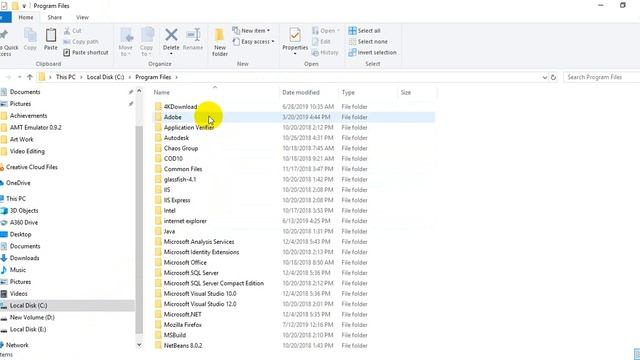This screenshot has width=640, height=360.
Task: Select the Autodesk folder row
Action: [294, 138]
